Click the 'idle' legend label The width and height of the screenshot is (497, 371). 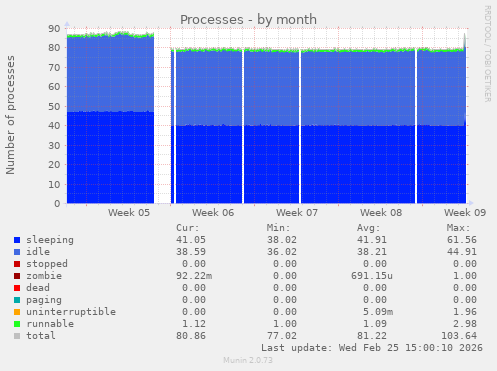[38, 252]
